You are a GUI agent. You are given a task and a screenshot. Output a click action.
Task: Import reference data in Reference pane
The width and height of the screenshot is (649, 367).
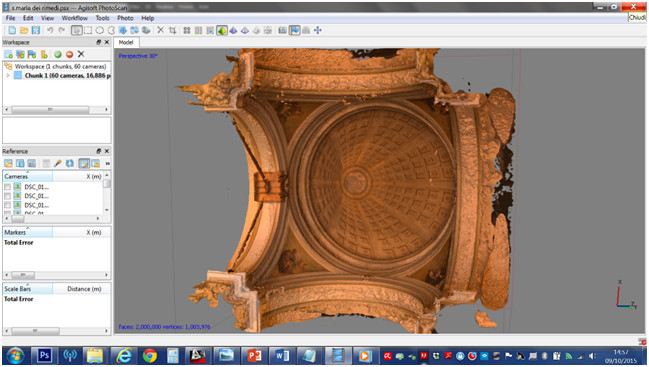click(x=8, y=163)
